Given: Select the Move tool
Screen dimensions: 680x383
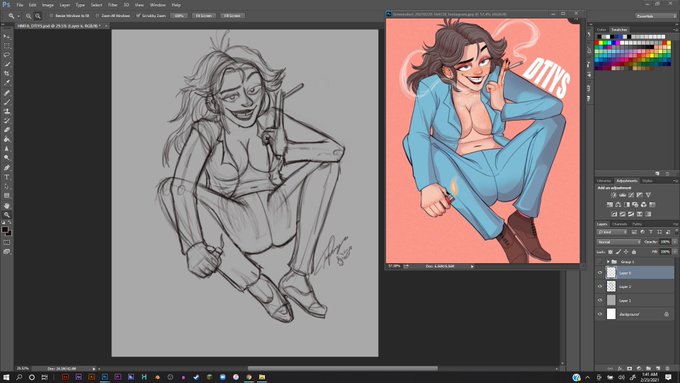Looking at the screenshot, I should [x=7, y=36].
